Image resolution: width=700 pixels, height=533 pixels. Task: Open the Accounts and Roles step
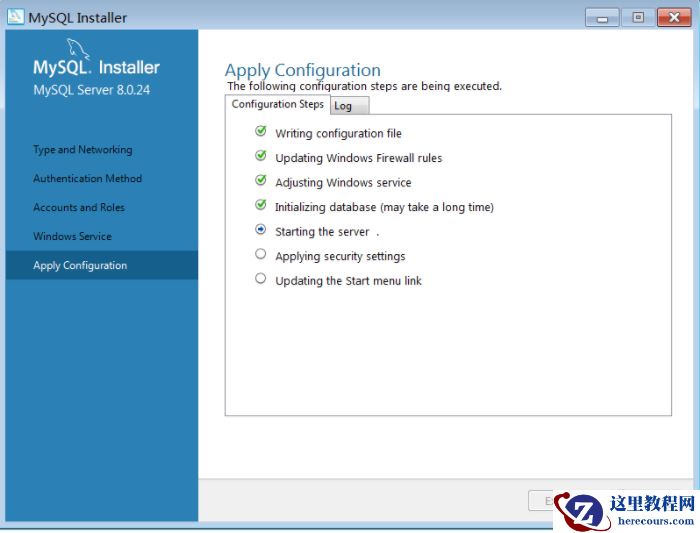[79, 208]
